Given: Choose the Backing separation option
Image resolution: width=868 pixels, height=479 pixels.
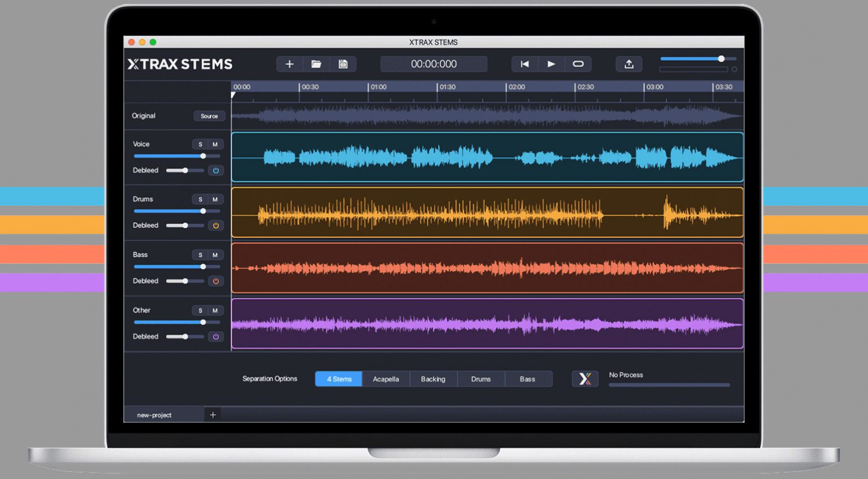Looking at the screenshot, I should click(433, 379).
